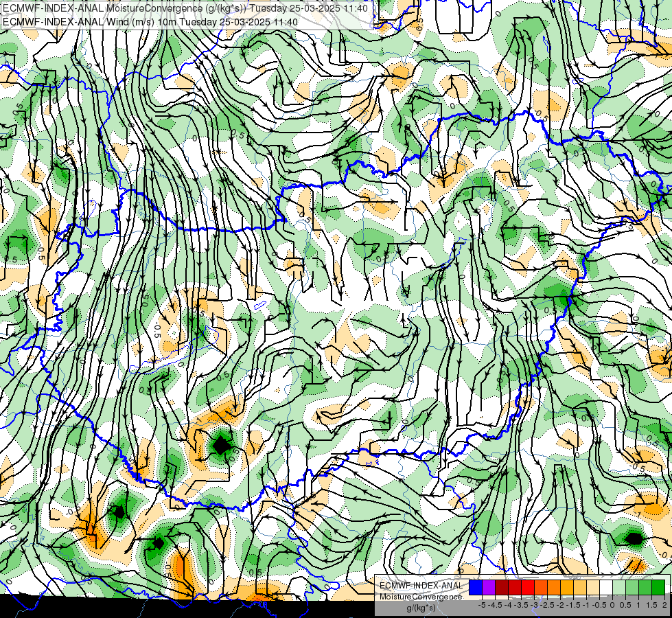This screenshot has width=672, height=618.
Task: Click the -3 tick label on legend
Action: tap(534, 605)
